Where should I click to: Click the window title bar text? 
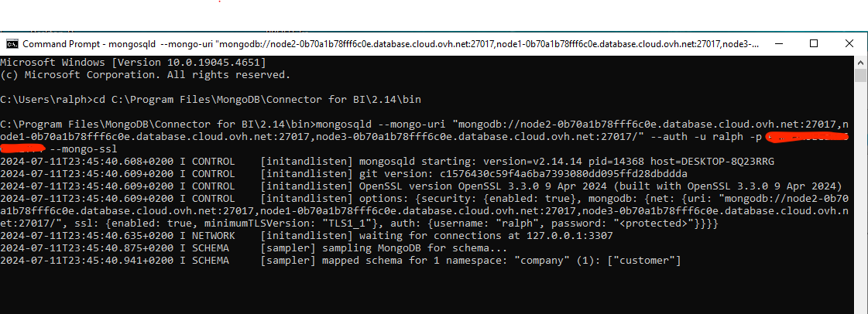(x=387, y=43)
